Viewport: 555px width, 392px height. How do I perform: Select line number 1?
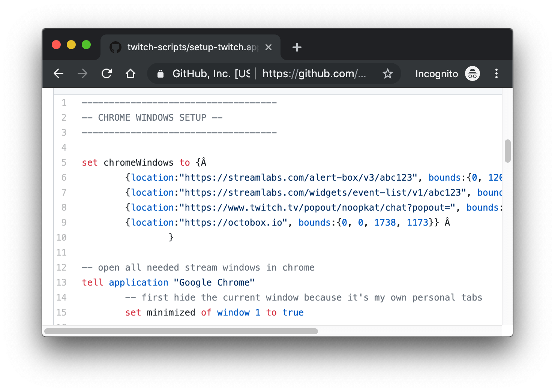pos(64,103)
